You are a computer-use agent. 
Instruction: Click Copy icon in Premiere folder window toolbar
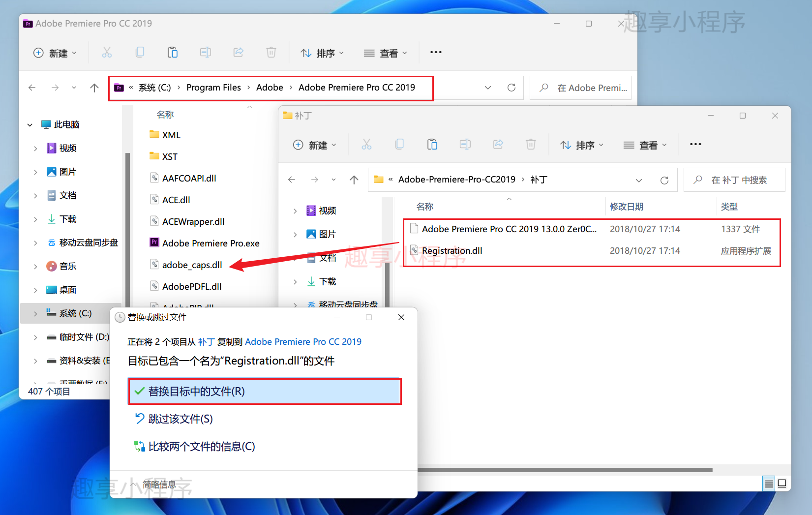[140, 53]
